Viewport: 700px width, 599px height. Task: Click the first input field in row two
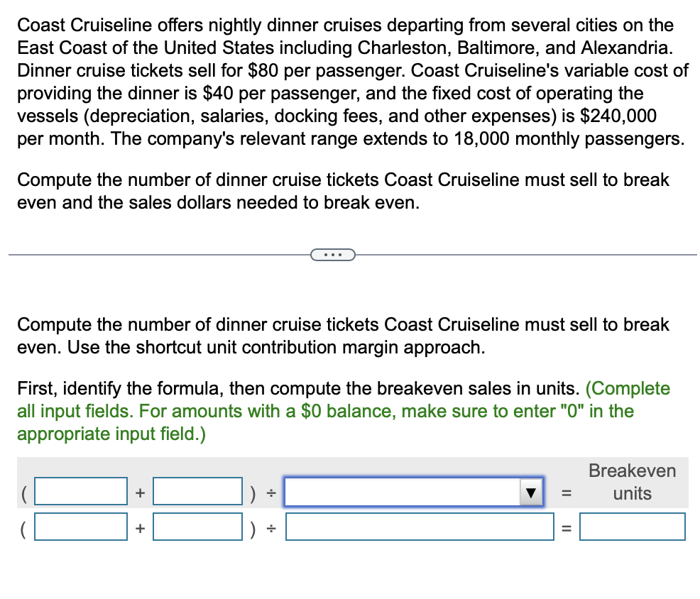pyautogui.click(x=80, y=527)
